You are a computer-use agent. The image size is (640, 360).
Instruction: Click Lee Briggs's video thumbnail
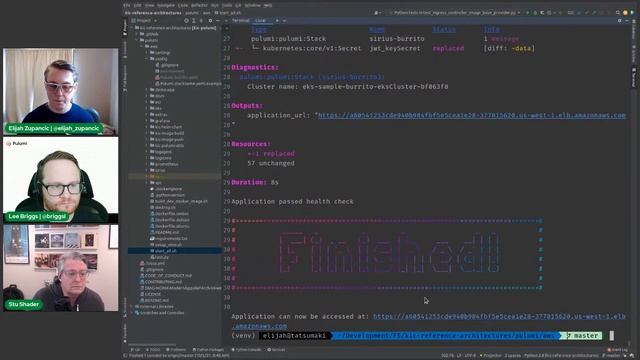[61, 180]
